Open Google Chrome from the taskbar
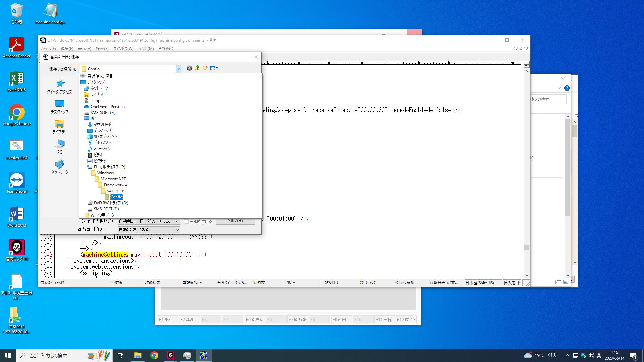The image size is (644, 362). (x=154, y=355)
